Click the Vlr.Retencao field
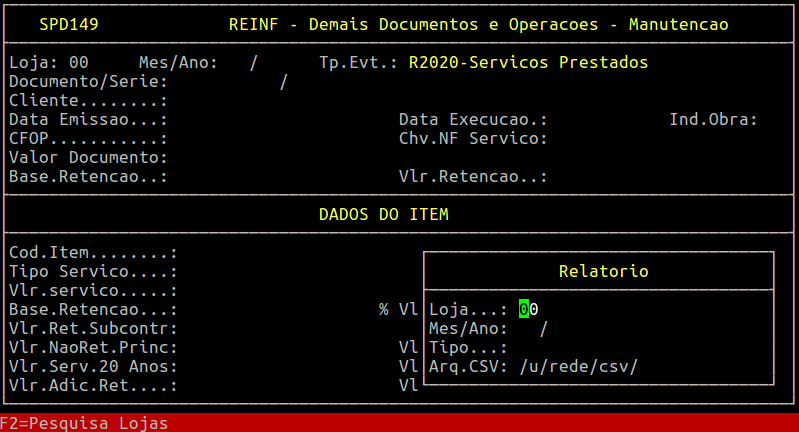This screenshot has height=432, width=799. tap(600, 177)
